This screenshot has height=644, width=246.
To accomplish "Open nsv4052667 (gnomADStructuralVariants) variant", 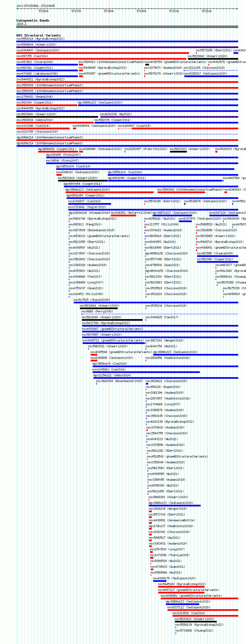I will [x=112, y=329].
